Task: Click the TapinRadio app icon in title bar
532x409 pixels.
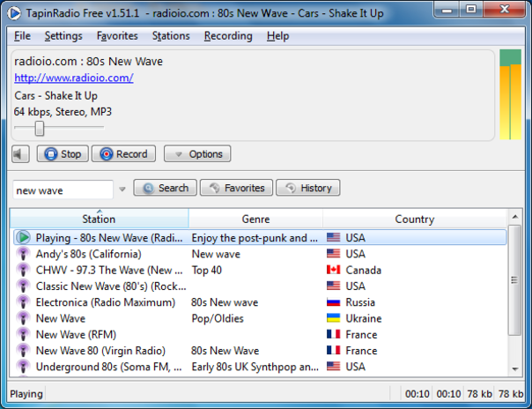Action: pos(14,13)
